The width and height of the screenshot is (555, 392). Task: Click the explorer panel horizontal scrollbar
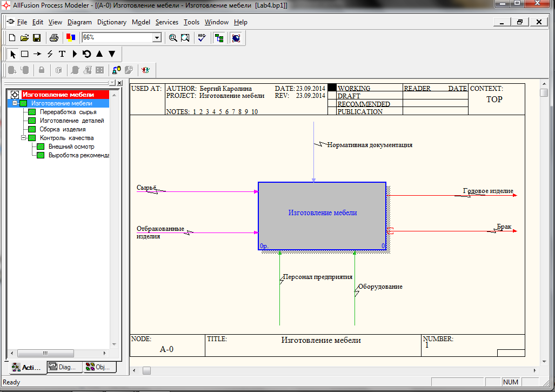click(58, 353)
